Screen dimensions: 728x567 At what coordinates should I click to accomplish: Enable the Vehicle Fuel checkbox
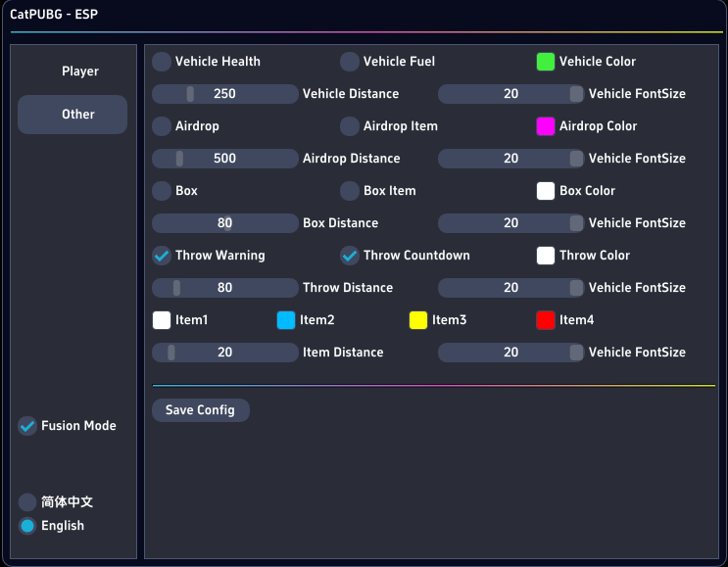point(350,62)
